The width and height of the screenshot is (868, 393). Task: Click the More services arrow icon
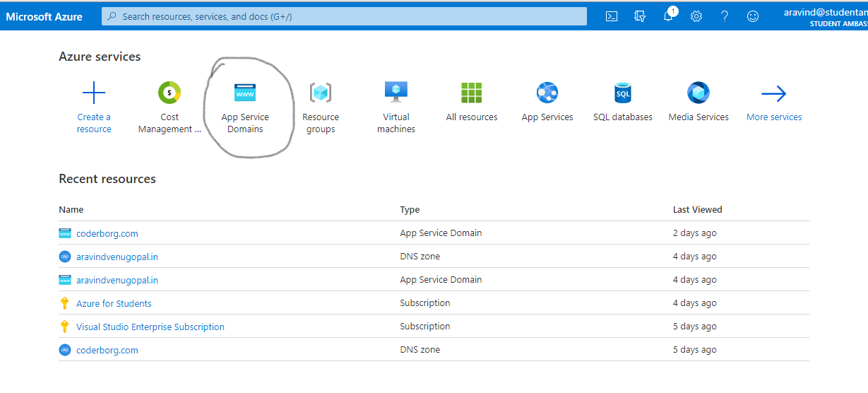pos(774,93)
